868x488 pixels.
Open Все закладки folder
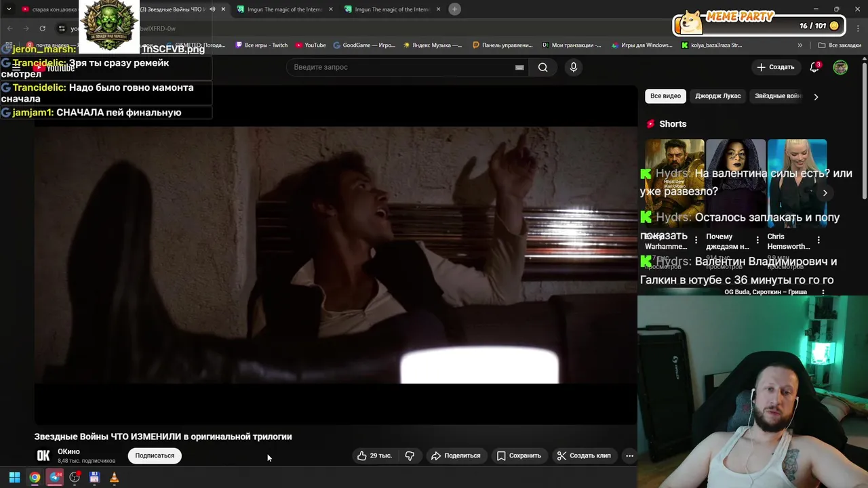(840, 45)
